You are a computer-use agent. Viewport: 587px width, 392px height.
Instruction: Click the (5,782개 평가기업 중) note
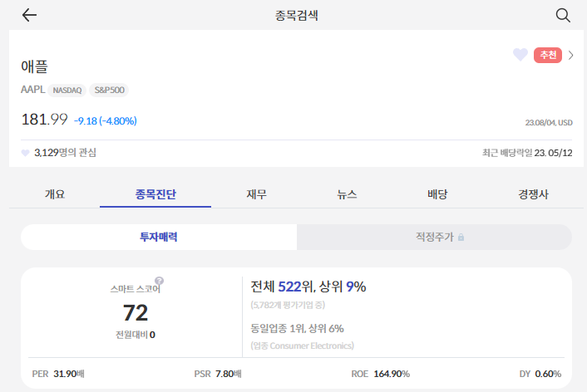[x=288, y=306]
